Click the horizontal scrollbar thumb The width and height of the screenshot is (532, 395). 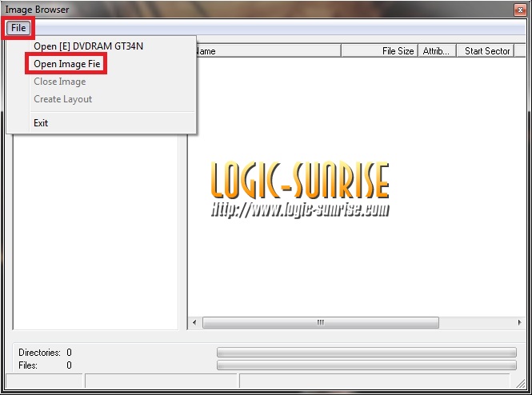point(321,322)
